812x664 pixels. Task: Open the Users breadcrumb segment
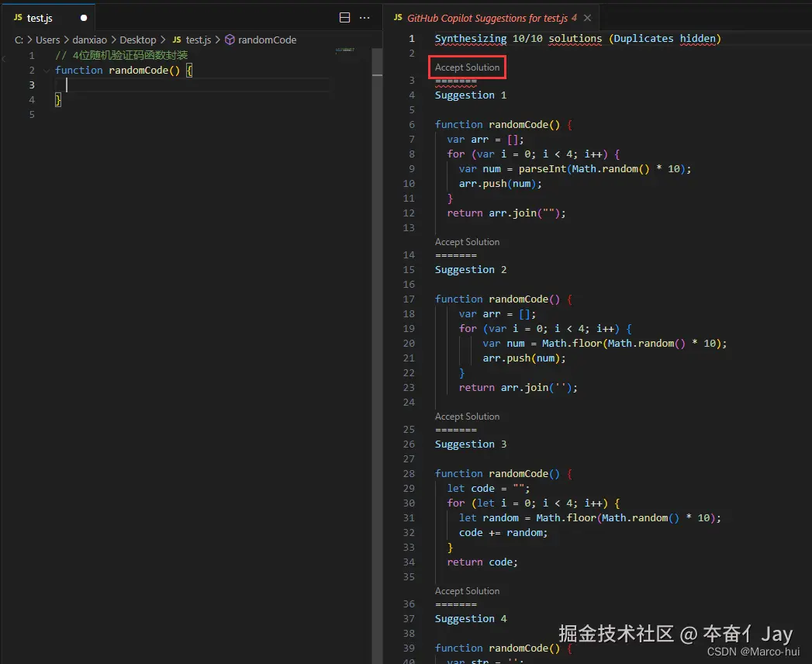pos(47,40)
